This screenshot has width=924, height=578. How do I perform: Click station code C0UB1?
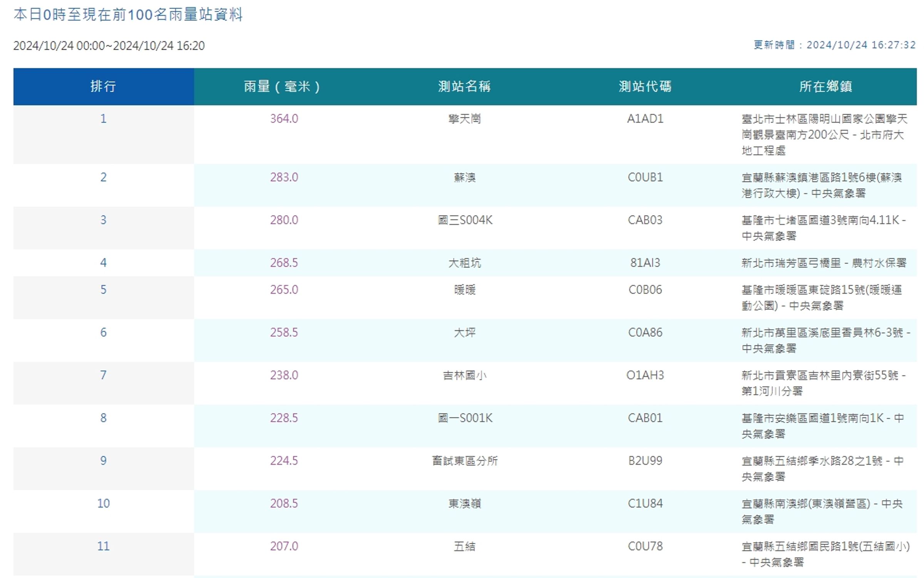(645, 177)
